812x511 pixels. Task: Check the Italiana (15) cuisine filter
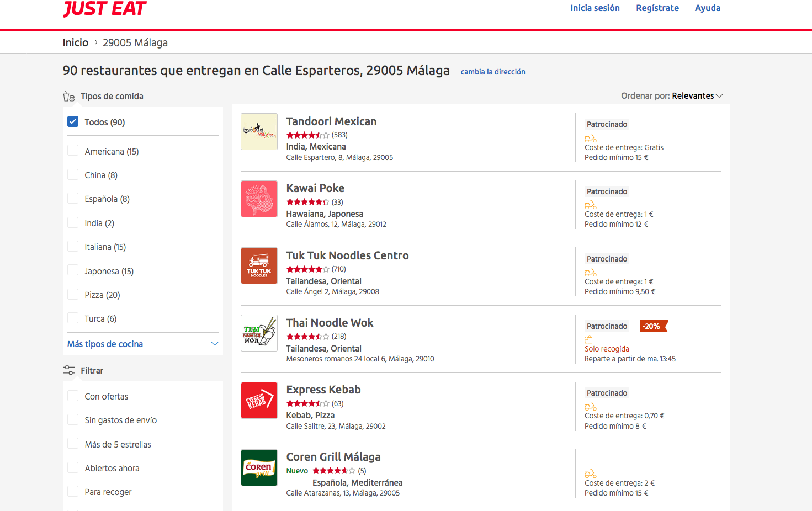coord(73,246)
